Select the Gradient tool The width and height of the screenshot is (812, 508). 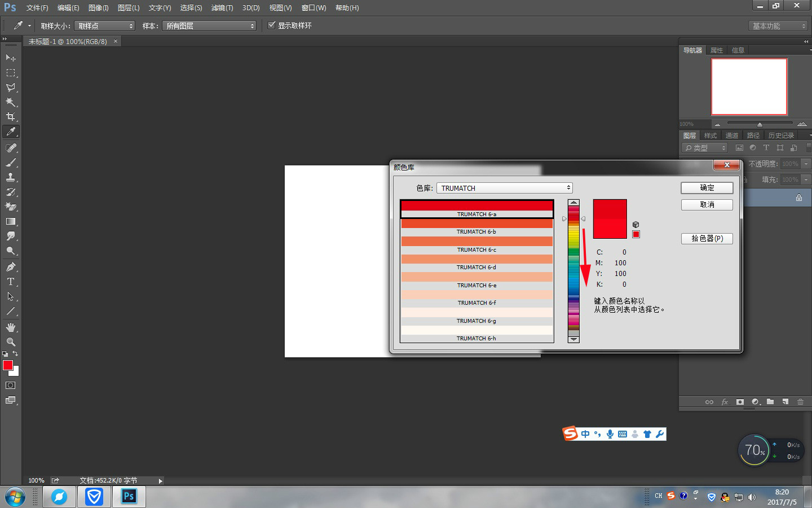[11, 221]
